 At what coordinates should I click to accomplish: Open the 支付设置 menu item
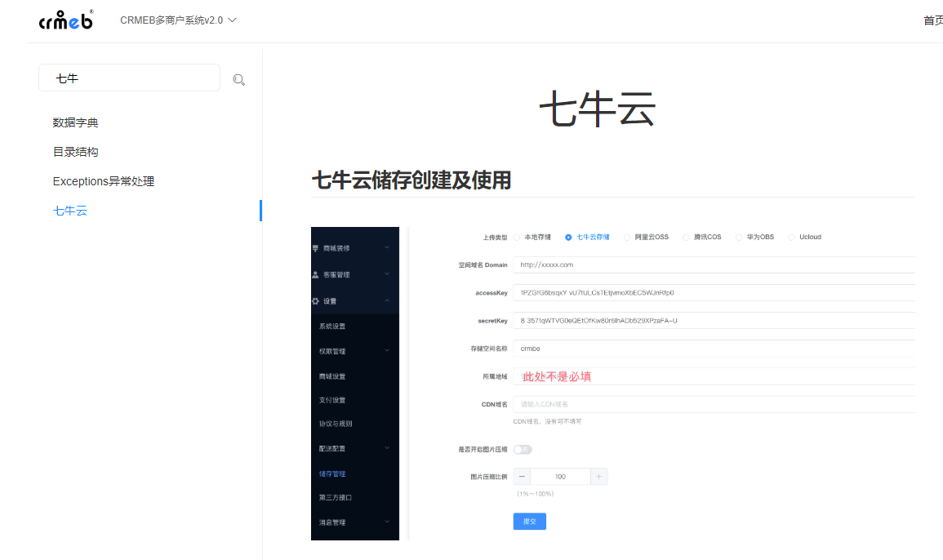[332, 400]
